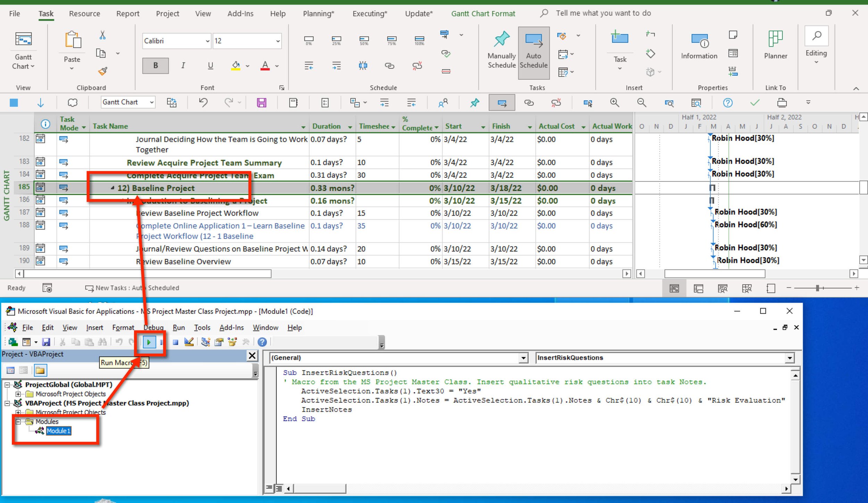Viewport: 868px width, 503px height.
Task: Toggle Underline formatting button
Action: coord(210,65)
